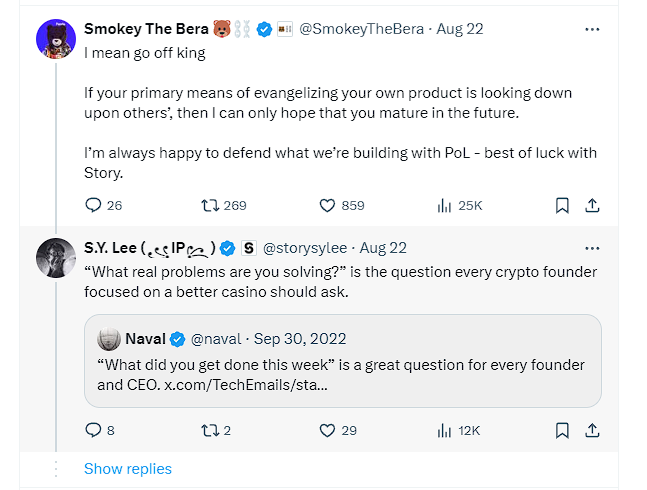This screenshot has height=490, width=647.
Task: Open @SmokeyTheBera profile handle
Action: coord(358,29)
